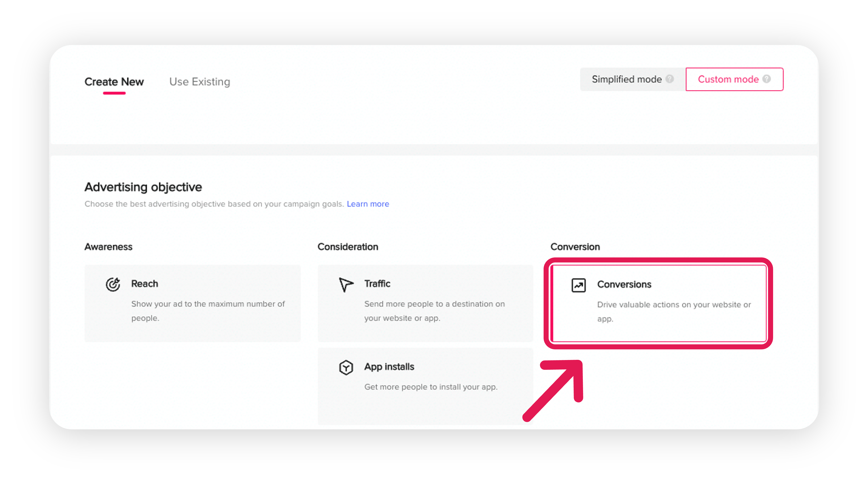Click 'Get more people to install your app' text
This screenshot has width=868, height=482.
431,387
